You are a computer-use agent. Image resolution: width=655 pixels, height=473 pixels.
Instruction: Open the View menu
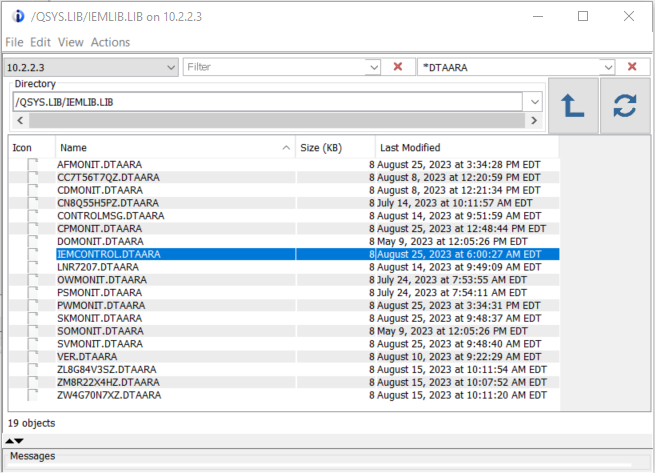click(71, 42)
